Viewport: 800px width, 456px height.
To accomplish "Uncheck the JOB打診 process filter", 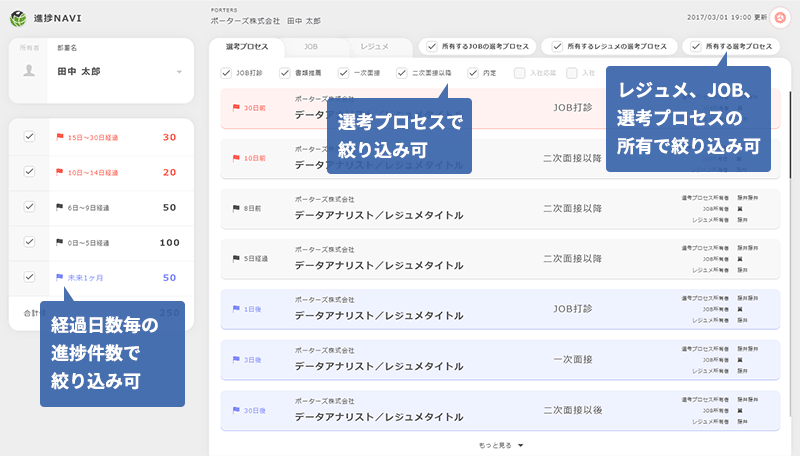I will [x=226, y=72].
